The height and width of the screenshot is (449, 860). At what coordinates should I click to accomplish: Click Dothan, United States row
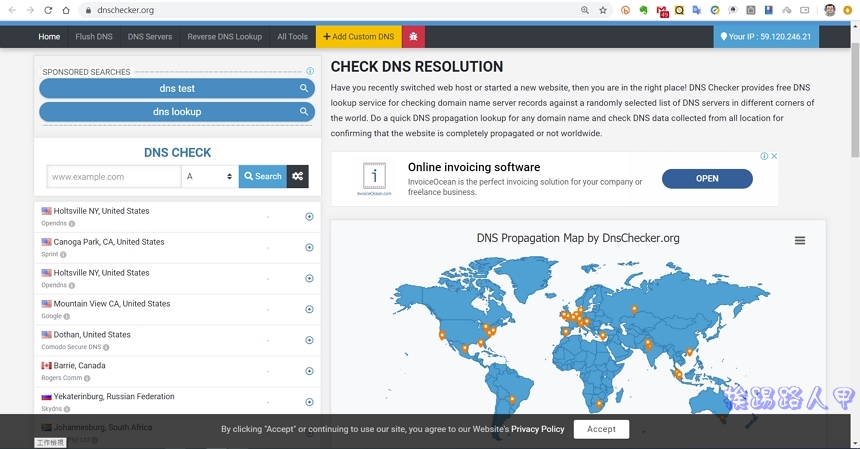tap(177, 340)
